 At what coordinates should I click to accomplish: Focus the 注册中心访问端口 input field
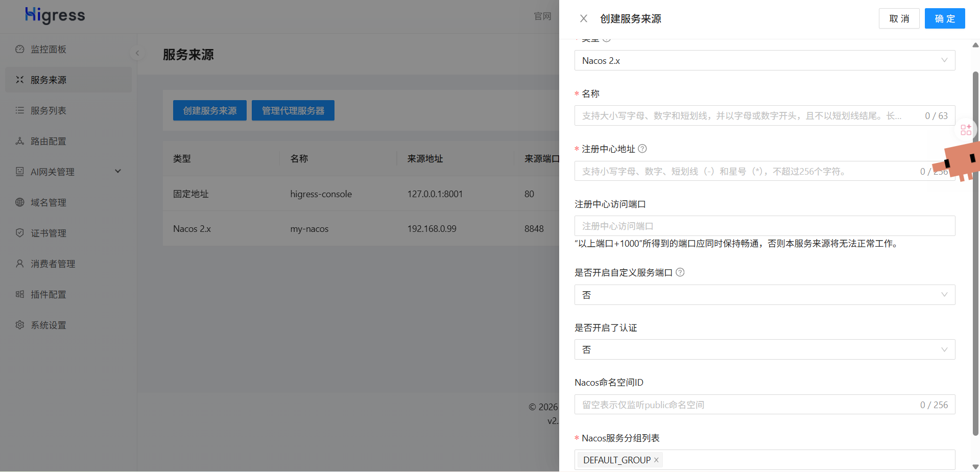[x=764, y=226]
